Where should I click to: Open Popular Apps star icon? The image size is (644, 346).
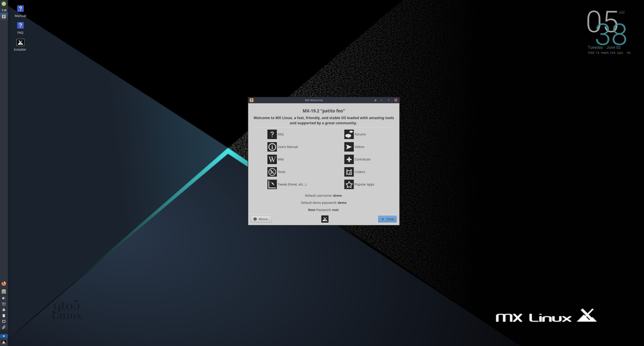[x=349, y=184]
